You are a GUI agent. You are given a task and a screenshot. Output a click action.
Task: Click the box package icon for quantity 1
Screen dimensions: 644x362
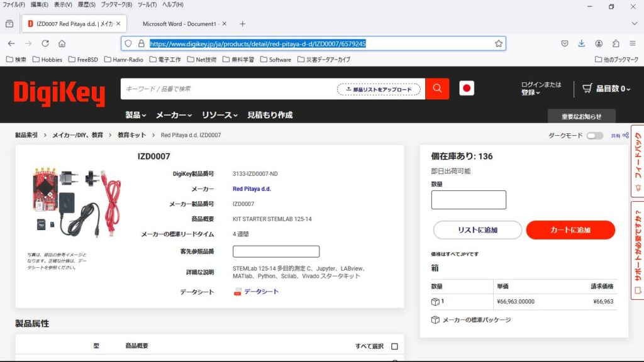pos(435,302)
